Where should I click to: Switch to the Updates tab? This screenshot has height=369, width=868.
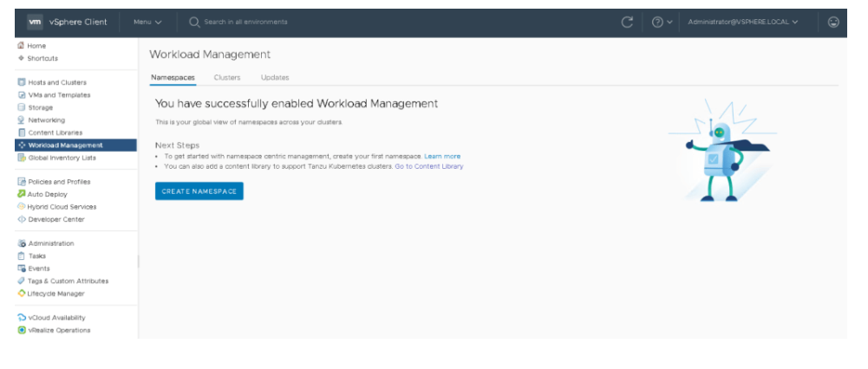pos(275,78)
